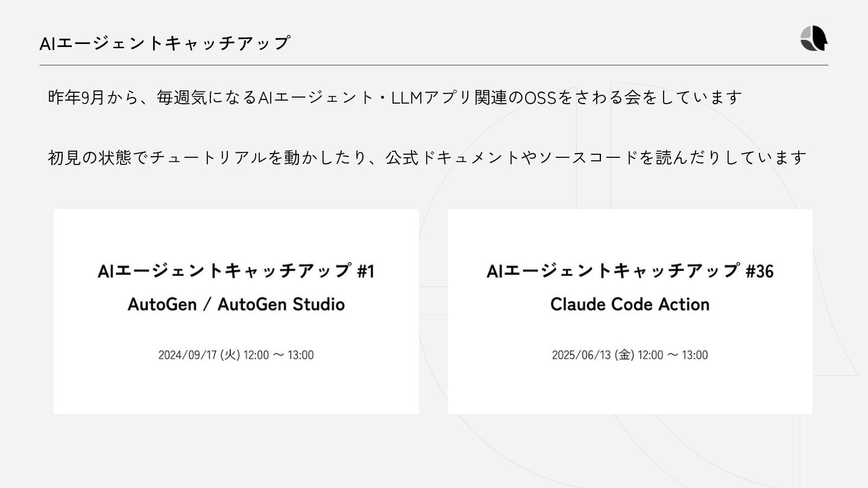
Task: Click the Claude Code Action subtitle
Action: click(x=630, y=304)
